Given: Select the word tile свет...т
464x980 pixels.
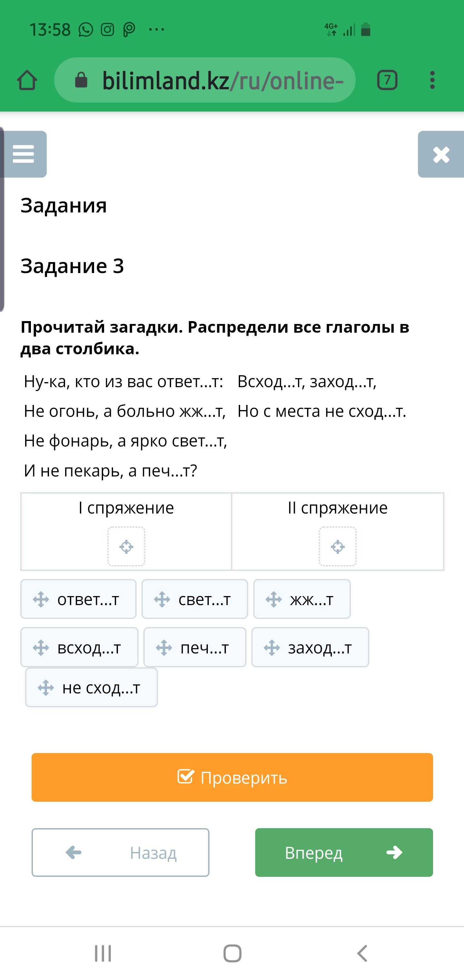Looking at the screenshot, I should [x=195, y=599].
